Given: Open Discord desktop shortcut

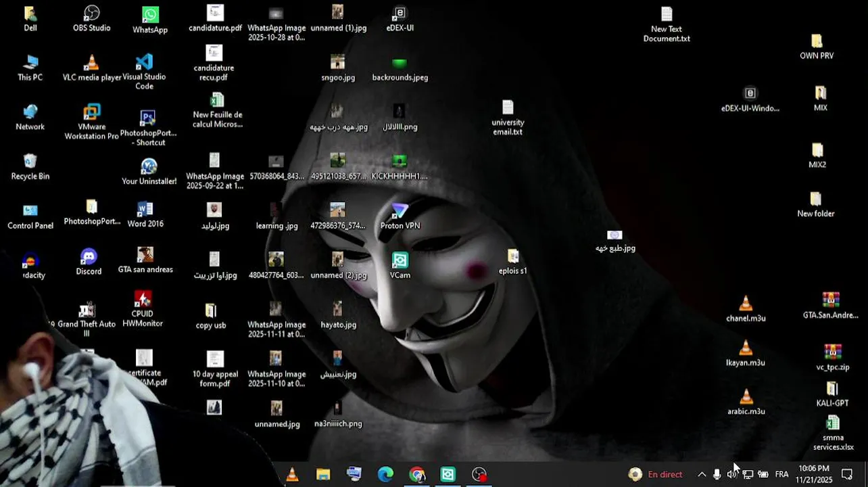Looking at the screenshot, I should [89, 262].
